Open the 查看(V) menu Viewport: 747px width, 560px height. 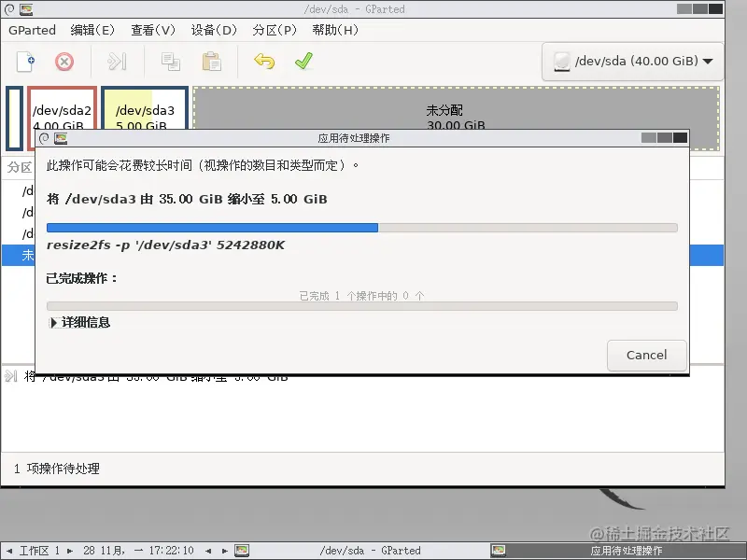click(153, 30)
